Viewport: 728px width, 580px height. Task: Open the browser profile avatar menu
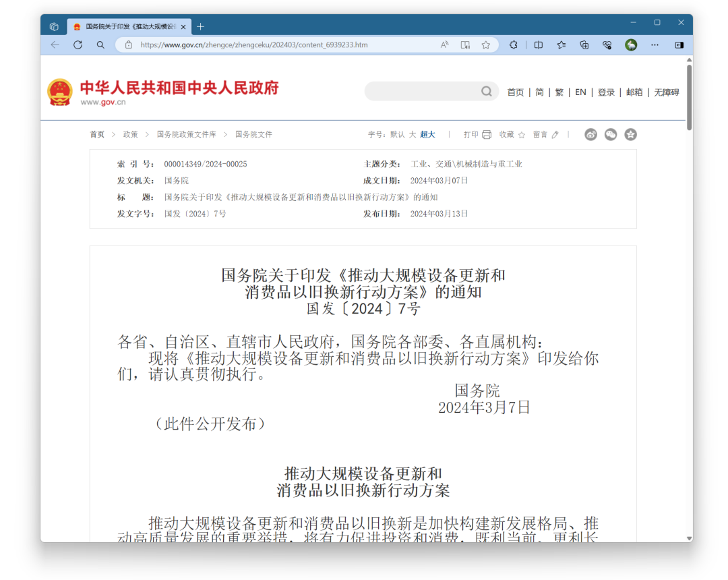[631, 45]
